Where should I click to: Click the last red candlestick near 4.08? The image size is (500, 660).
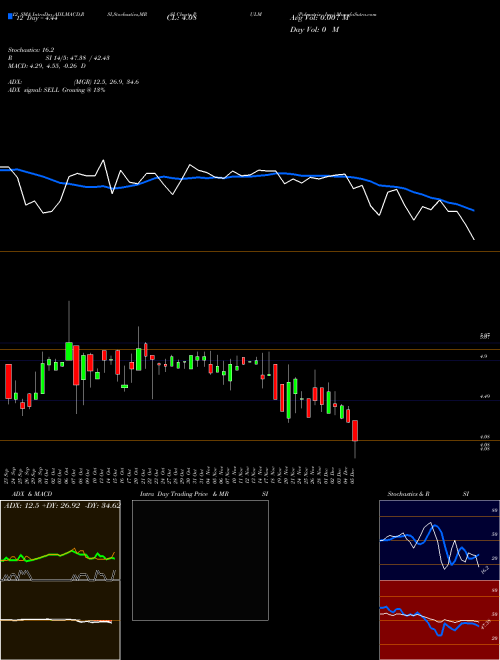point(355,431)
